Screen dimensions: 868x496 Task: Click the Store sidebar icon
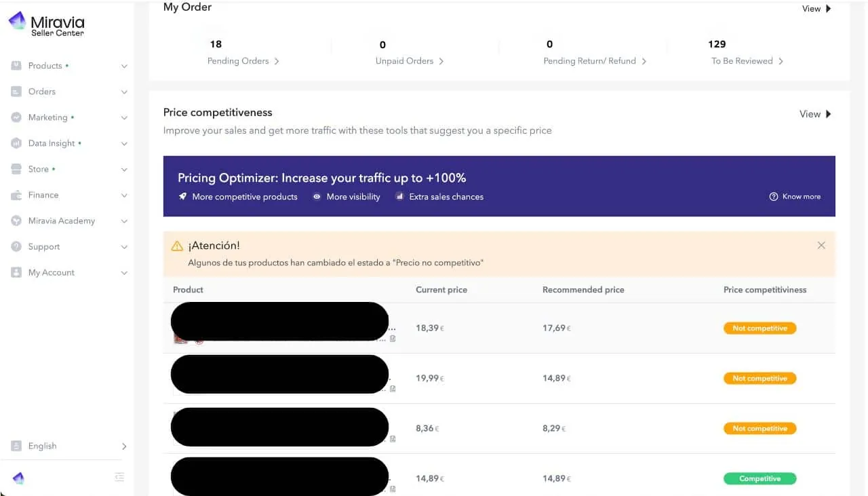click(x=16, y=169)
